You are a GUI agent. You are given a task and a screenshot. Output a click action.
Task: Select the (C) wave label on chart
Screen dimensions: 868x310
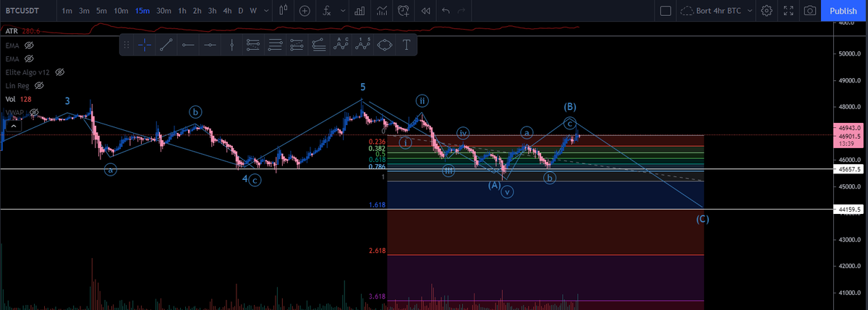tap(702, 219)
